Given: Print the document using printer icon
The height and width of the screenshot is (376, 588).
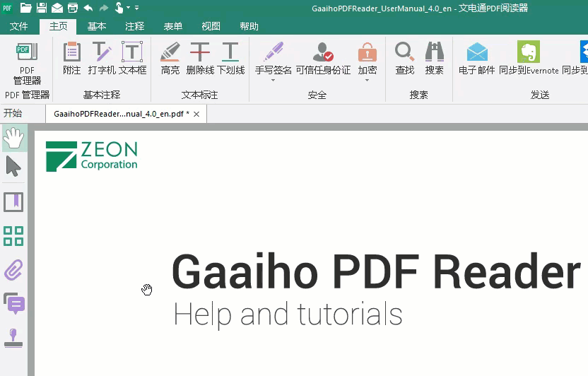Looking at the screenshot, I should click(73, 8).
